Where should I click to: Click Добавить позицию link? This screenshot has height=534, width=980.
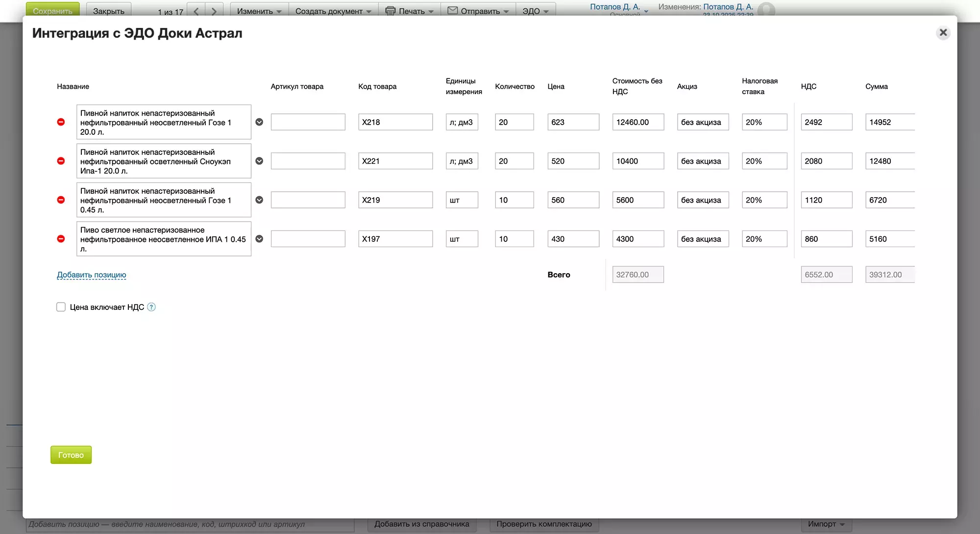(x=91, y=275)
